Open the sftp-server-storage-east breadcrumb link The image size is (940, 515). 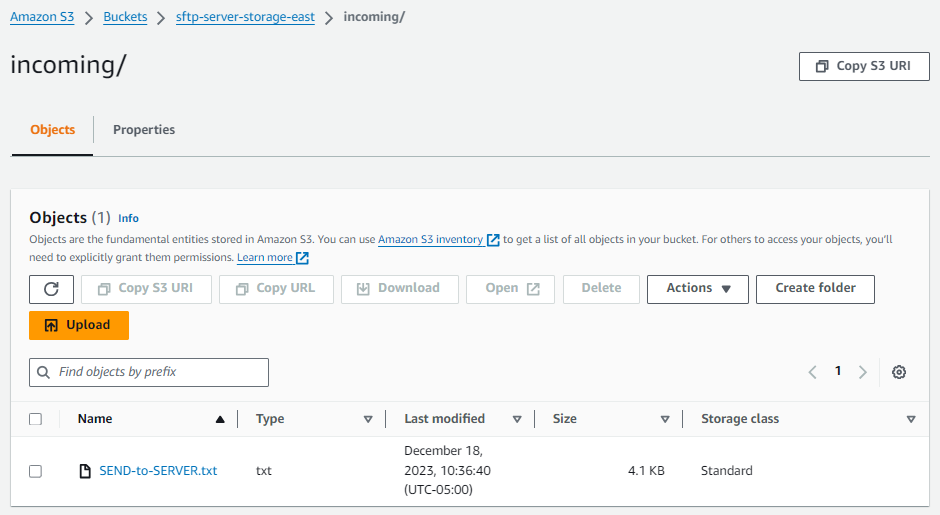point(245,18)
